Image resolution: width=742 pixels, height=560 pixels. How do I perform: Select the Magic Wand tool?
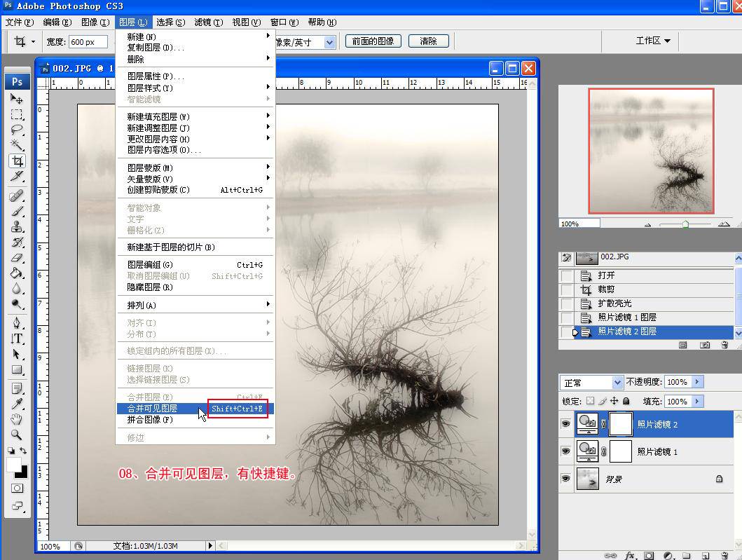pyautogui.click(x=17, y=145)
